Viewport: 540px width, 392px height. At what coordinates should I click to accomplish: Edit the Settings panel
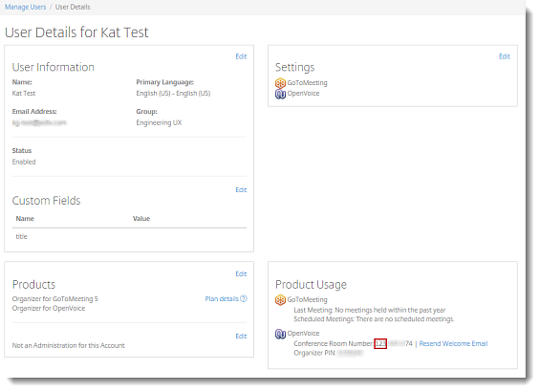(505, 56)
